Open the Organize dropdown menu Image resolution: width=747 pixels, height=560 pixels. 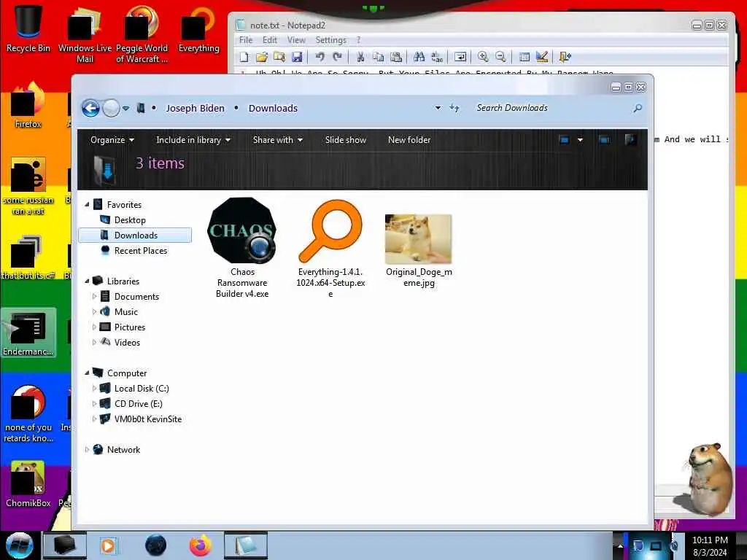click(x=112, y=140)
